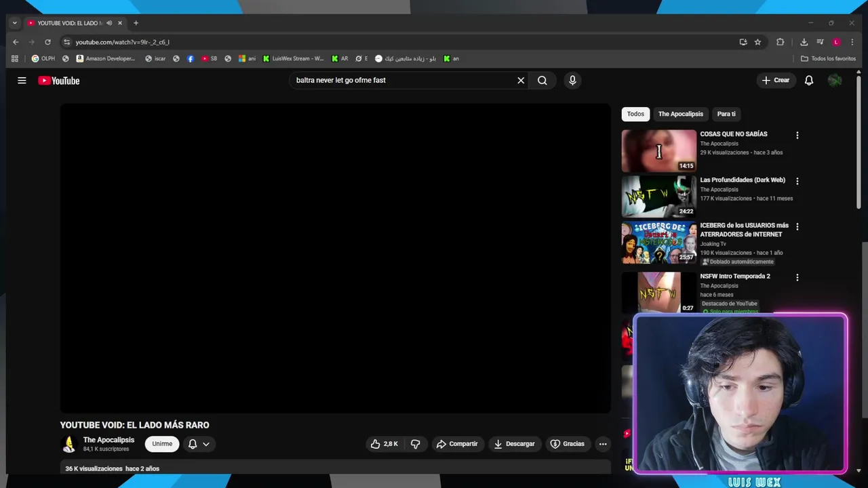
Task: Reload the page with refresh icon
Action: (x=47, y=42)
